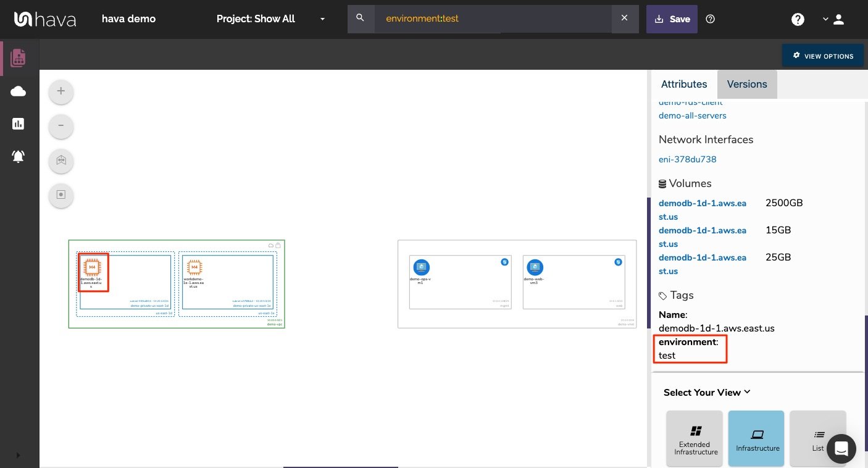Expand the sidebar with the bottom arrow

pyautogui.click(x=18, y=456)
